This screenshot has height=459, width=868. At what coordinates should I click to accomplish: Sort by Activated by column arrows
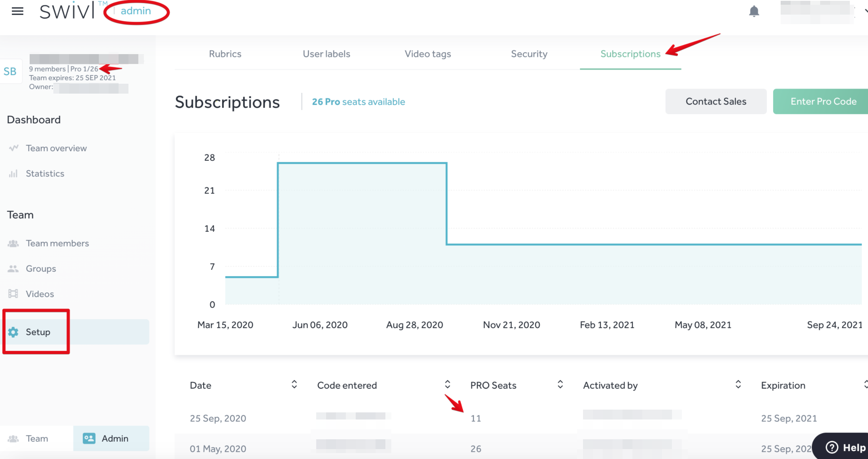738,385
